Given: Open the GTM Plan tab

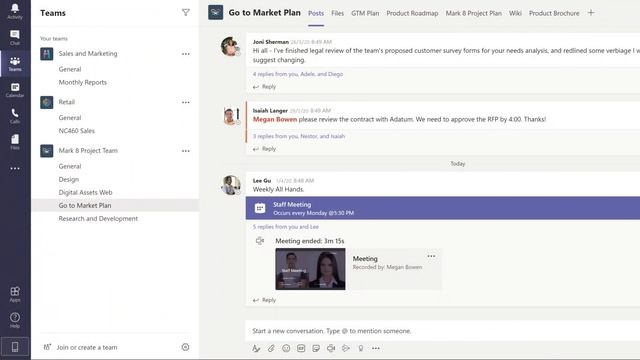Looking at the screenshot, I should pos(365,13).
